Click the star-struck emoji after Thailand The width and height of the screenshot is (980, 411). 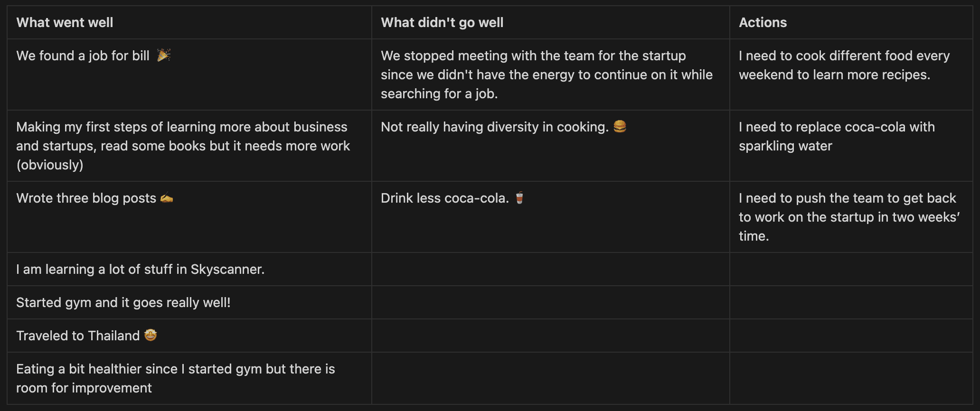pos(151,335)
